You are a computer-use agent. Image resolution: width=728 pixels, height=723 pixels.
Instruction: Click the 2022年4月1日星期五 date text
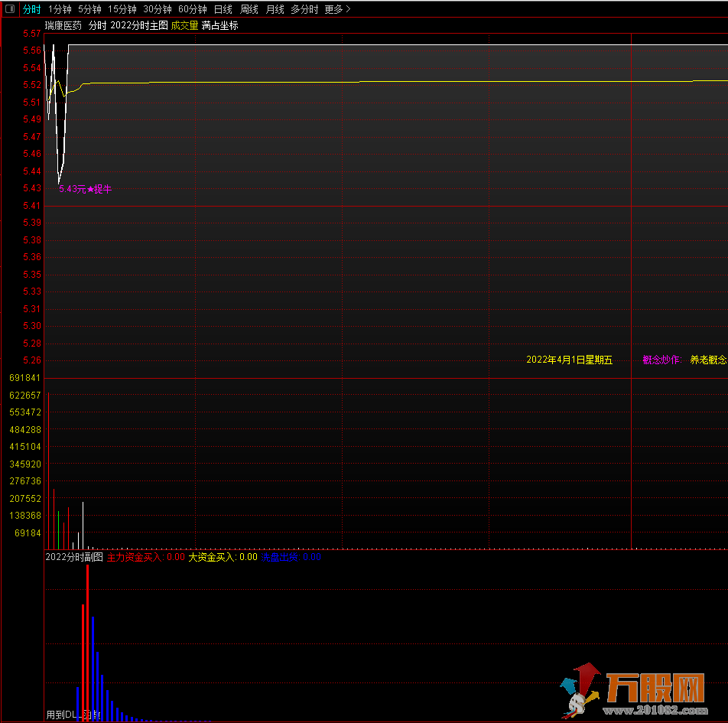tap(569, 360)
